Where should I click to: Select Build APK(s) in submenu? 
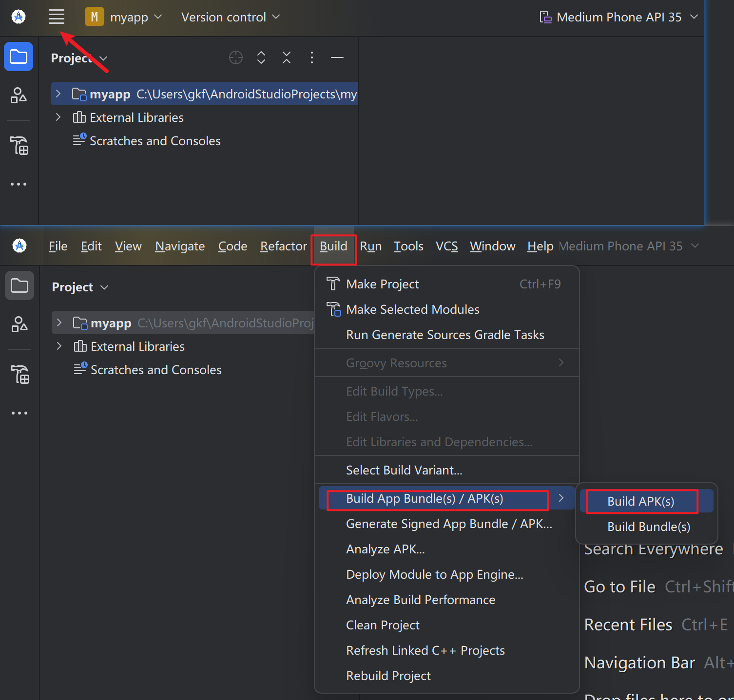[x=646, y=501]
